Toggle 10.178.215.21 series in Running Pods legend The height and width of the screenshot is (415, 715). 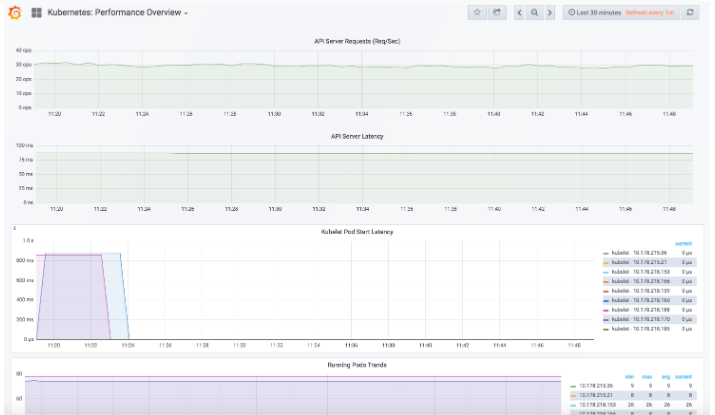(x=596, y=395)
